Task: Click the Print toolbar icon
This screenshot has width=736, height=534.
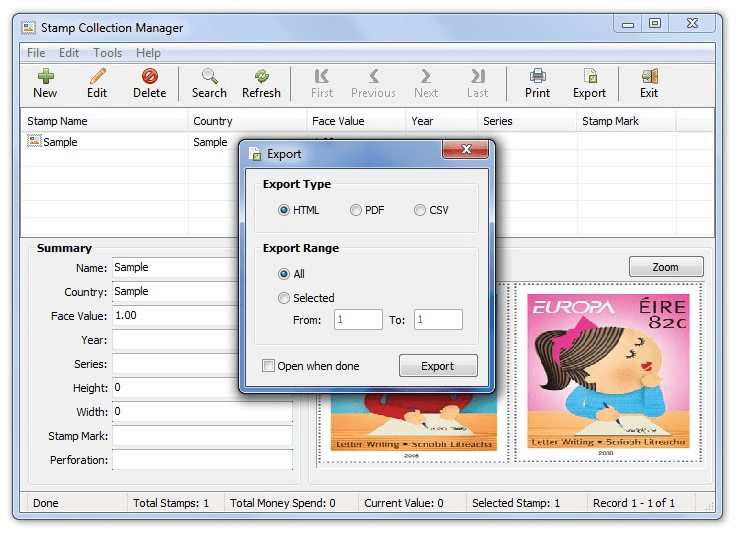Action: tap(537, 76)
